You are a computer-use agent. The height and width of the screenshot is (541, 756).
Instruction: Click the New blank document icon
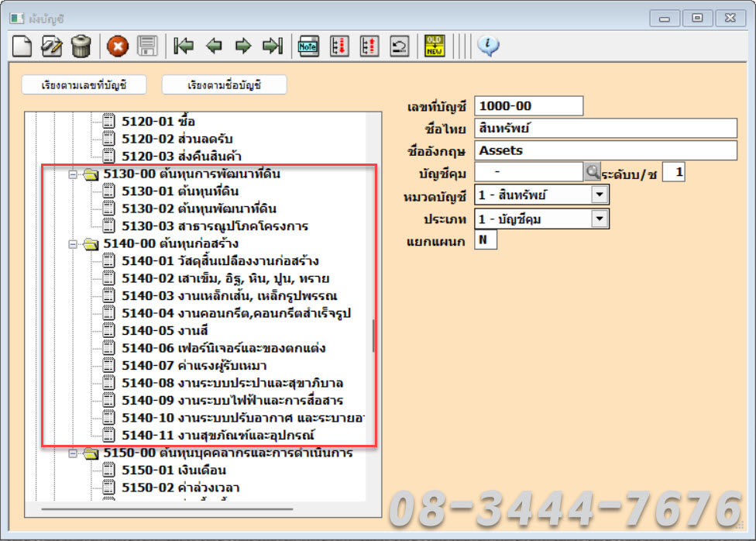(22, 47)
